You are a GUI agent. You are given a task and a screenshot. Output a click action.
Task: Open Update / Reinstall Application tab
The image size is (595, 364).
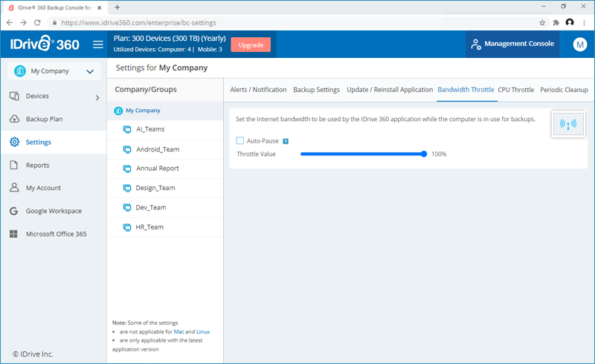click(x=390, y=90)
